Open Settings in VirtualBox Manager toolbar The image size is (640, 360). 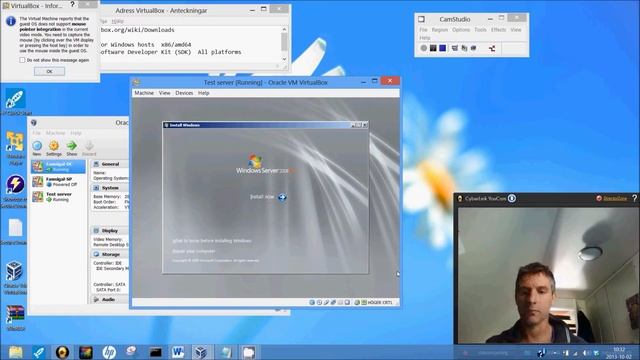(54, 148)
